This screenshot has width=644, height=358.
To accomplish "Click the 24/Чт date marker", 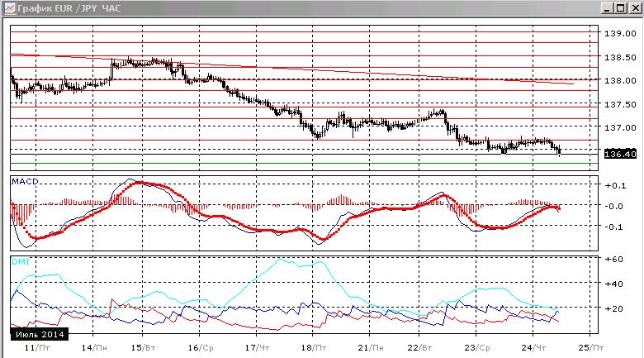I will (x=533, y=348).
